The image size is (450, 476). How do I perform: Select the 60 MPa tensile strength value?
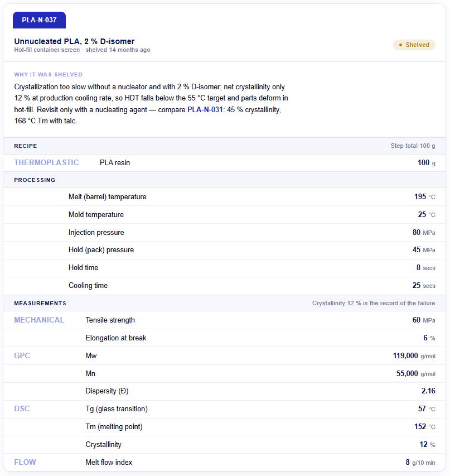(424, 320)
